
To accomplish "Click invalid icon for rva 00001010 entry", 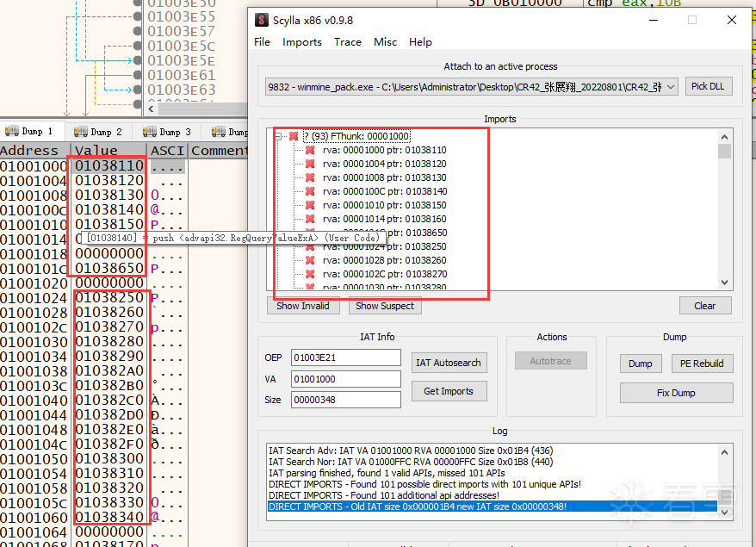I will [310, 205].
